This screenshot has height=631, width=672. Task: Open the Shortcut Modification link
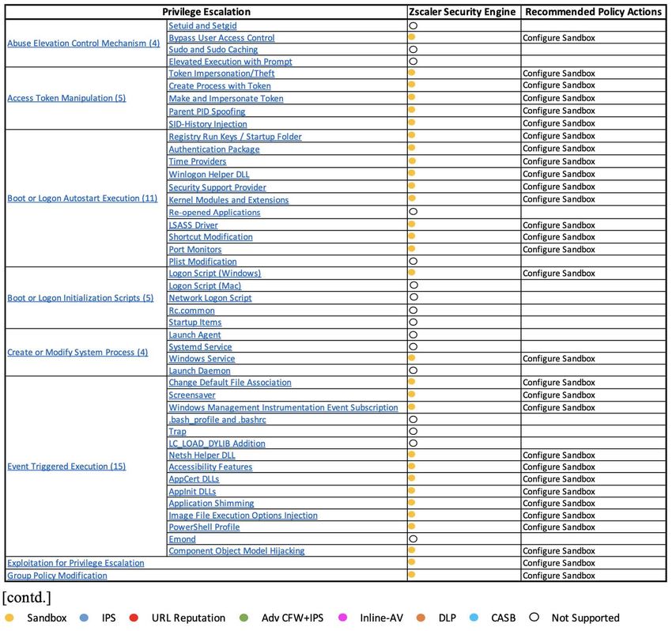[210, 237]
